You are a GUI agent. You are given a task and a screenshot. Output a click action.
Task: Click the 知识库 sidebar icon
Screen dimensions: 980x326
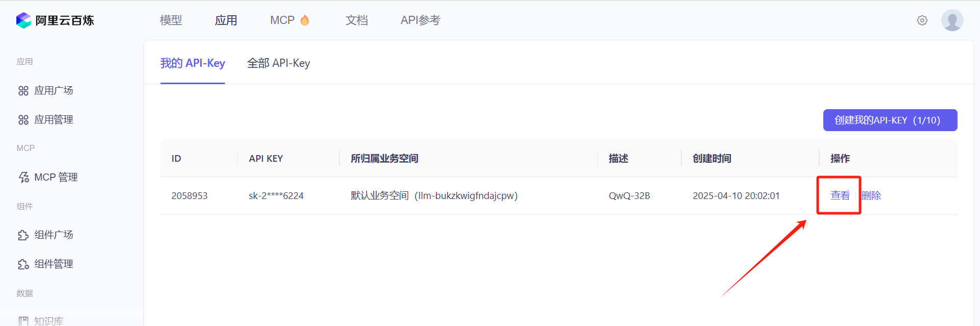[x=23, y=321]
